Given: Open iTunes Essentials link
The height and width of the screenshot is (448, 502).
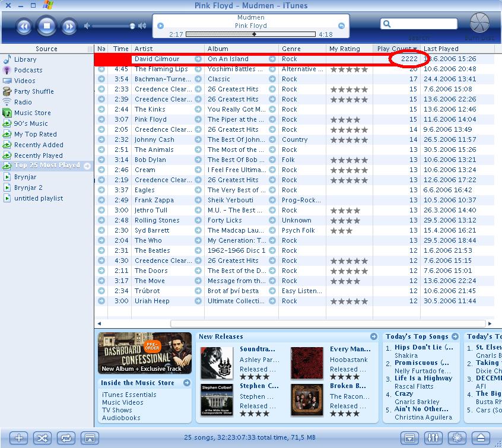Looking at the screenshot, I should pos(129,395).
